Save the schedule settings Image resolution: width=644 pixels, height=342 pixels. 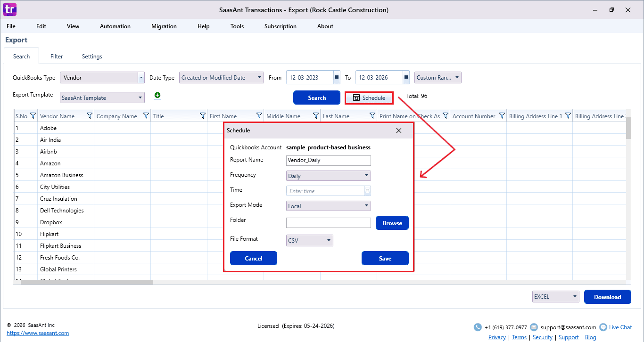[x=385, y=258]
